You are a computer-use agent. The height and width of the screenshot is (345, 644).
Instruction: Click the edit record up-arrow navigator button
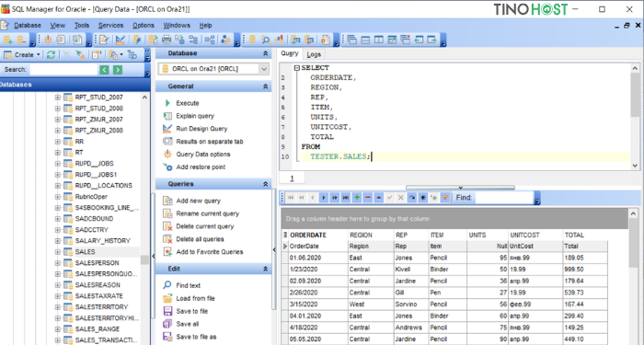[x=379, y=198]
